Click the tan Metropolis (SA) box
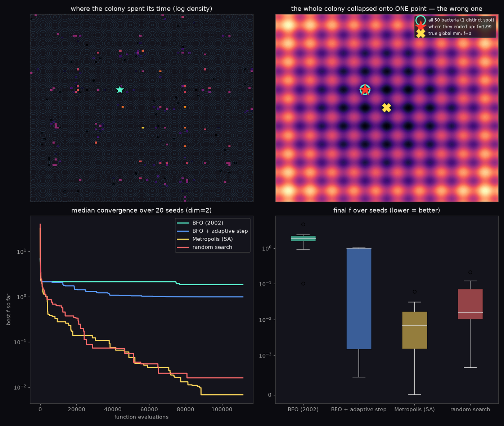This screenshot has height=426, width=504. [415, 330]
